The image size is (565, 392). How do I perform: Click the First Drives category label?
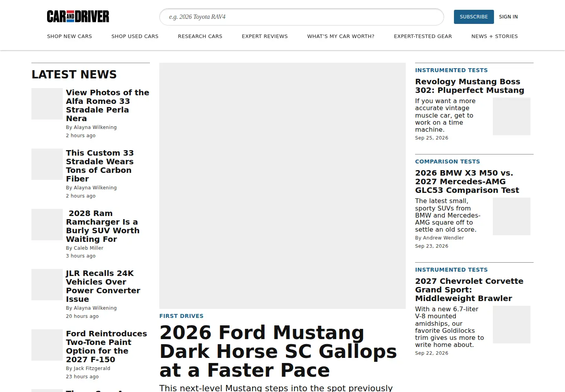click(x=181, y=316)
